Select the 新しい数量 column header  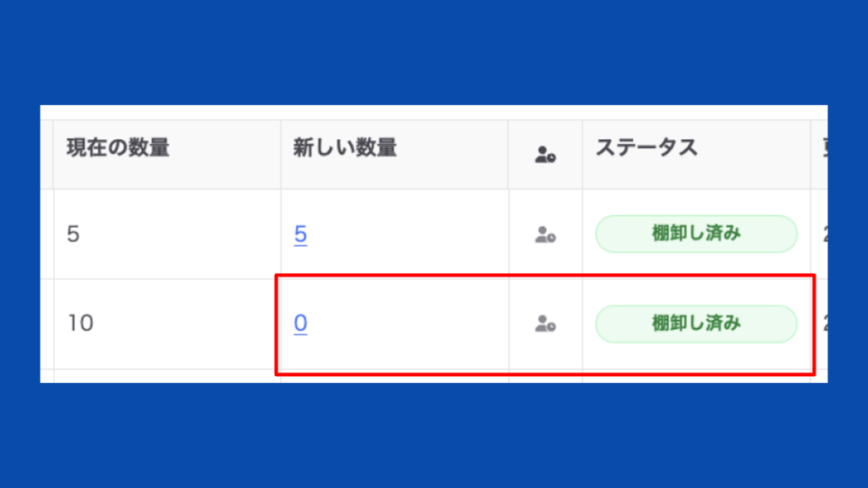click(x=344, y=149)
